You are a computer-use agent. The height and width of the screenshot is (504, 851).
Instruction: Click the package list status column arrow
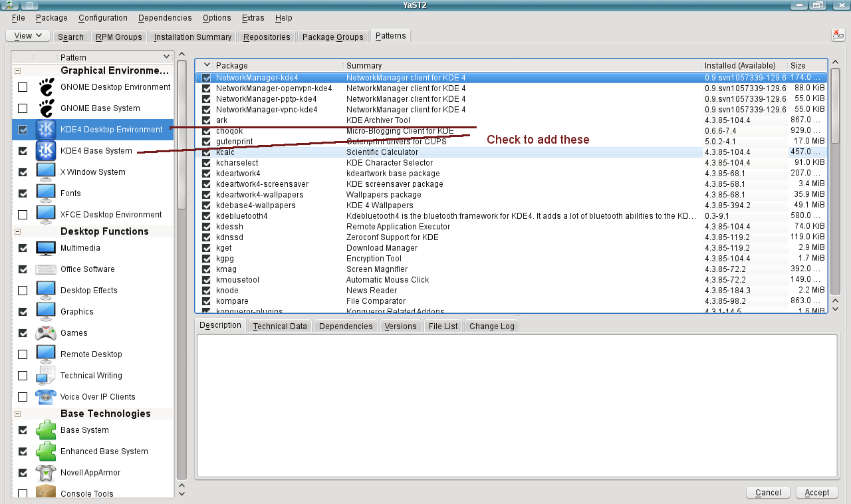pyautogui.click(x=207, y=65)
